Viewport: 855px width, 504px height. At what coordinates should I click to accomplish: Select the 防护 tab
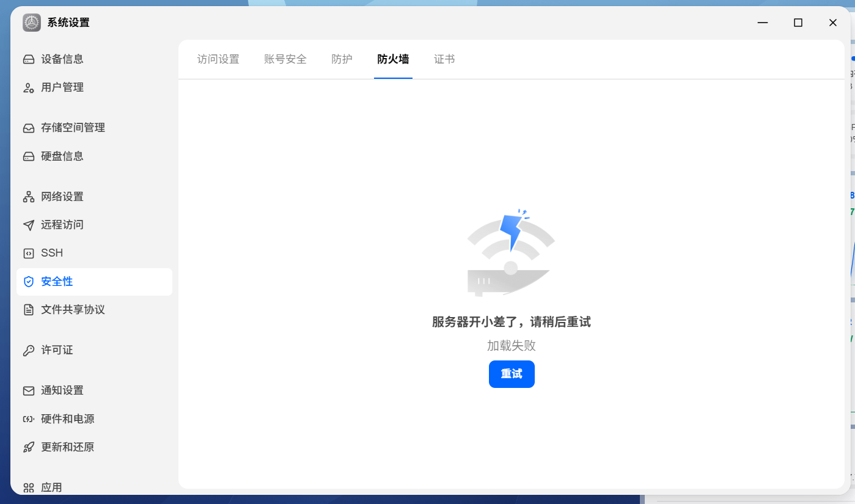pyautogui.click(x=342, y=59)
